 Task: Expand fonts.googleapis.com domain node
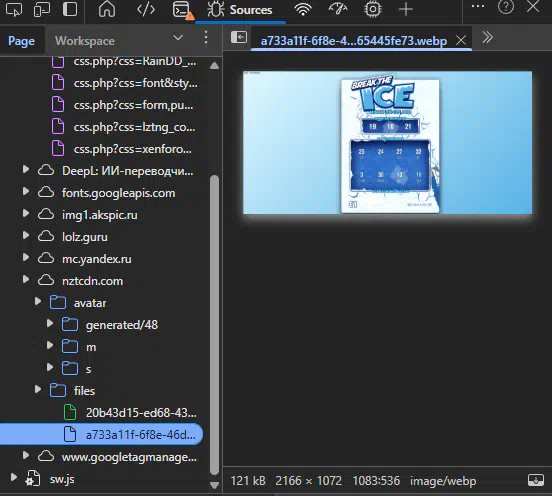click(26, 192)
